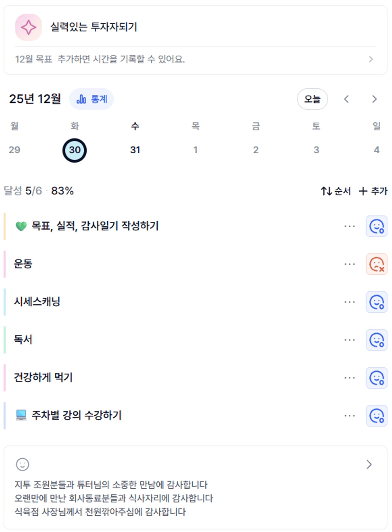Click the smiley icon on the gratitude card

click(x=22, y=465)
